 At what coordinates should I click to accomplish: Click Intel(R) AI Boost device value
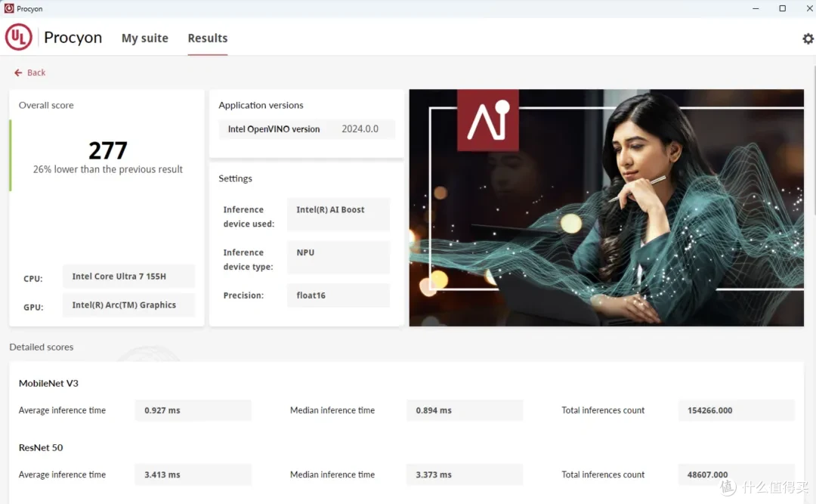(338, 214)
